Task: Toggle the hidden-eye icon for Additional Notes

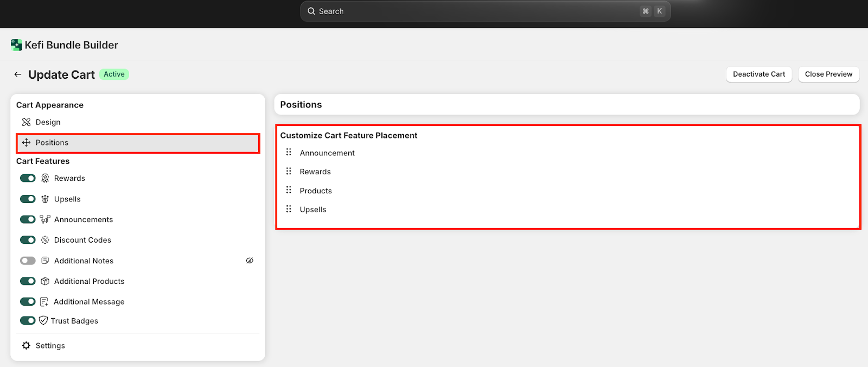Action: click(x=250, y=261)
